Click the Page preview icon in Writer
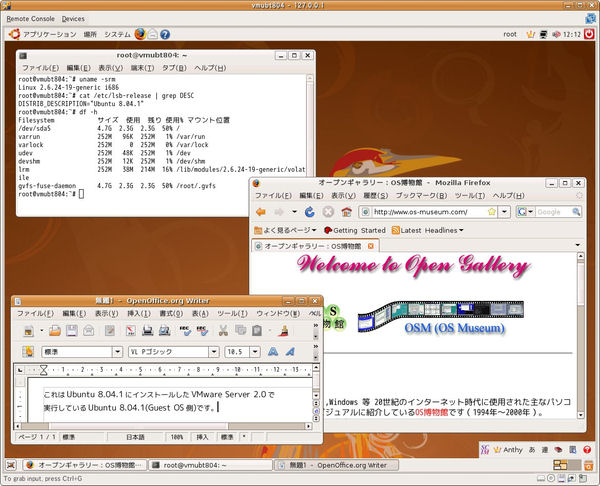Image resolution: width=600 pixels, height=486 pixels. tap(165, 331)
